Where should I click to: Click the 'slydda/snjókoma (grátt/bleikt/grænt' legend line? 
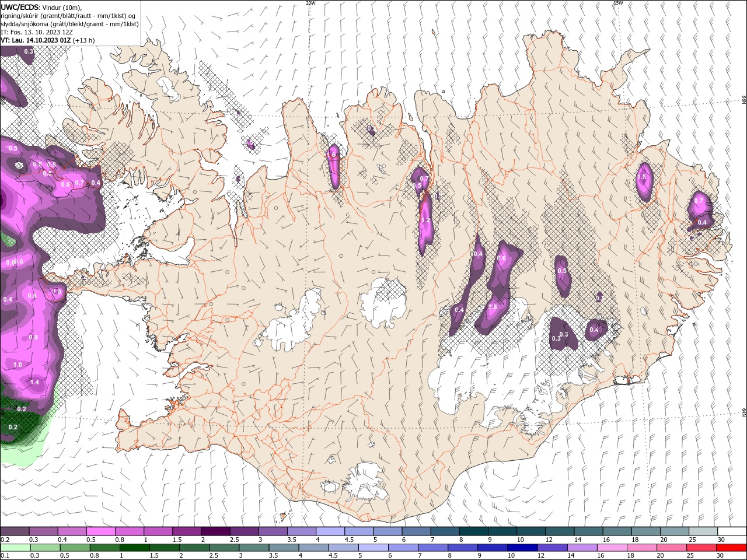point(69,24)
